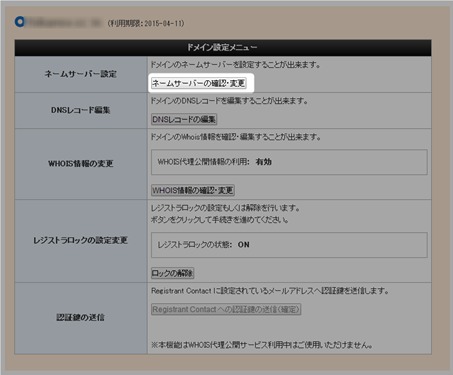The width and height of the screenshot is (453, 375).
Task: Click 利用期限 2015-04-11 text
Action: [x=145, y=24]
